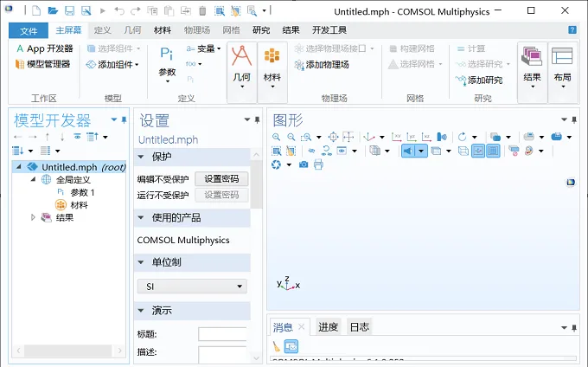Take a snapshot with the camera icon

click(304, 164)
